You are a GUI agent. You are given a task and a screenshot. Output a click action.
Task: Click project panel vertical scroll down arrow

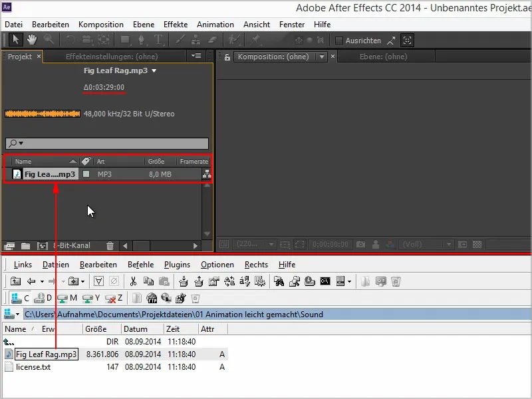point(207,234)
